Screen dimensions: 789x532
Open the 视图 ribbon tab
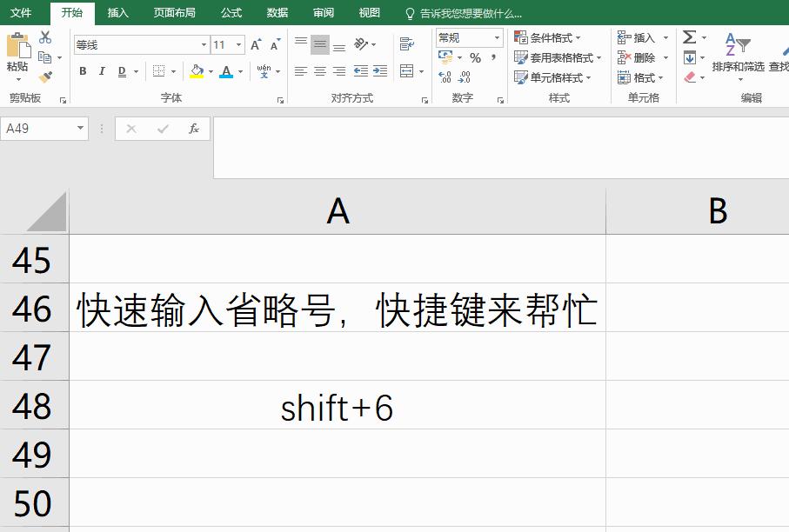pyautogui.click(x=368, y=13)
